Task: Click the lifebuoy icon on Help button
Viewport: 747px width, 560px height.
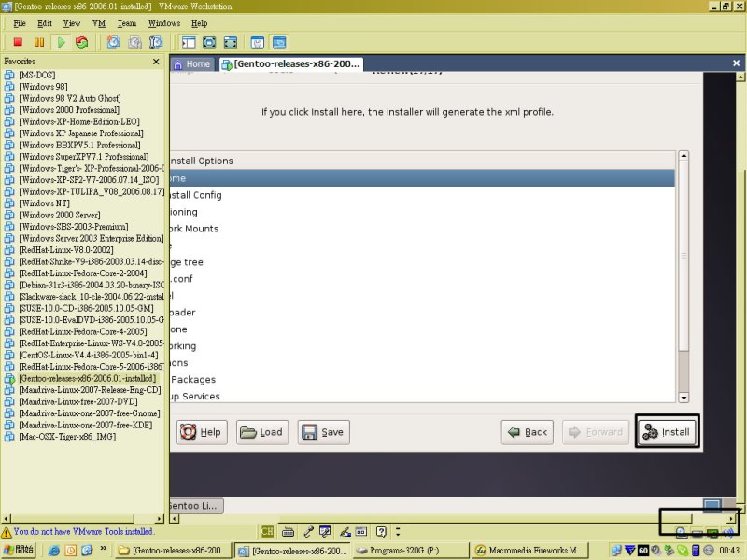Action: pyautogui.click(x=189, y=432)
